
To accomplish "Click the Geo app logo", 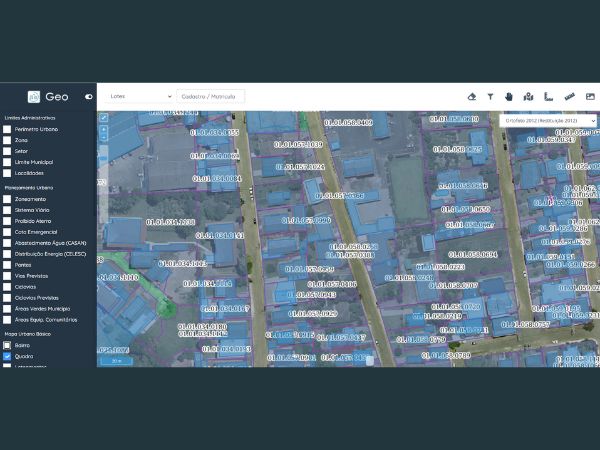I will pyautogui.click(x=34, y=97).
